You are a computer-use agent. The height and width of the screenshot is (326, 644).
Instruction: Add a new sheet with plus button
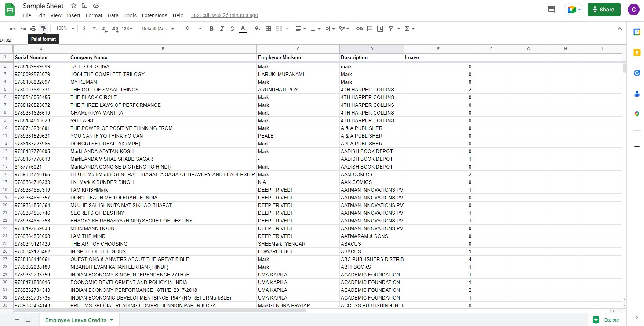pos(17,320)
